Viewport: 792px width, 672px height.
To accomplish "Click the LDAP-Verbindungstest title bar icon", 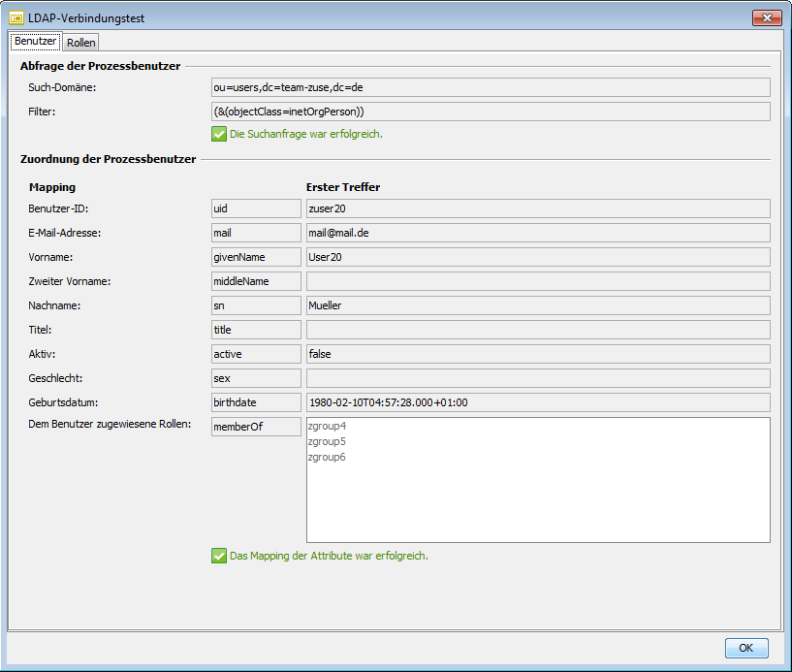I will (x=18, y=16).
